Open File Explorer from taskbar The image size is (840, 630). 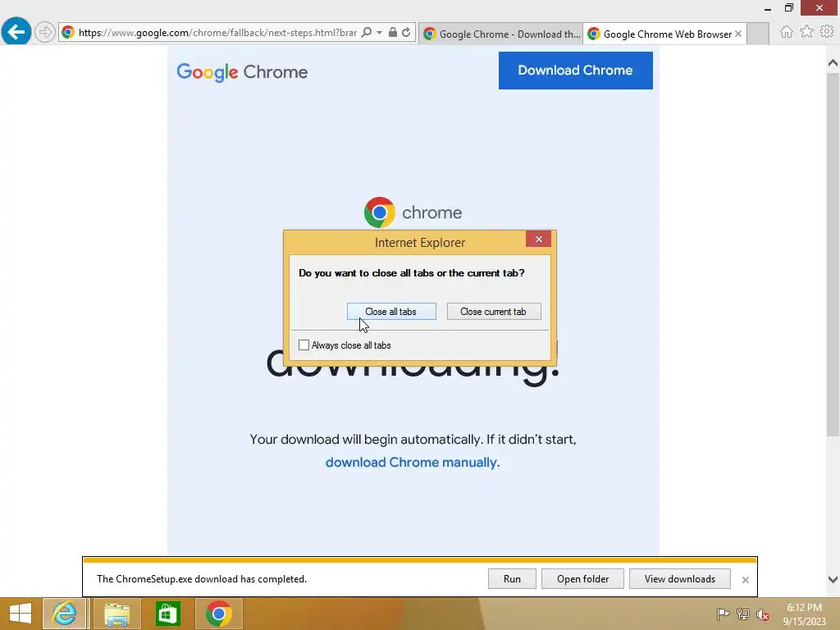click(116, 614)
